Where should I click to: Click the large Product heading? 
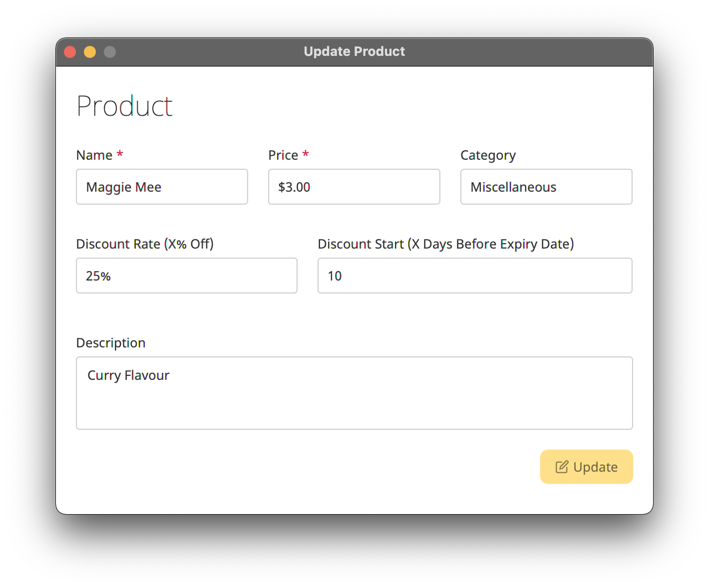(x=124, y=106)
